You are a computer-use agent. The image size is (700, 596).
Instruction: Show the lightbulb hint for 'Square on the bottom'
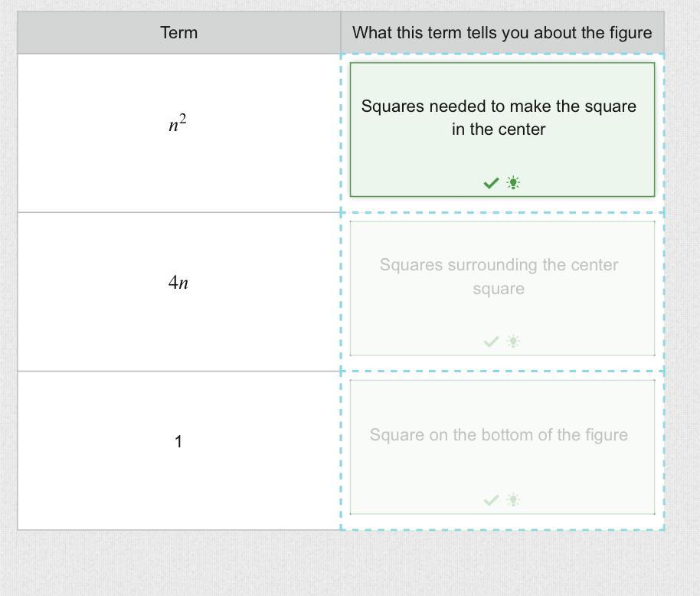(513, 500)
